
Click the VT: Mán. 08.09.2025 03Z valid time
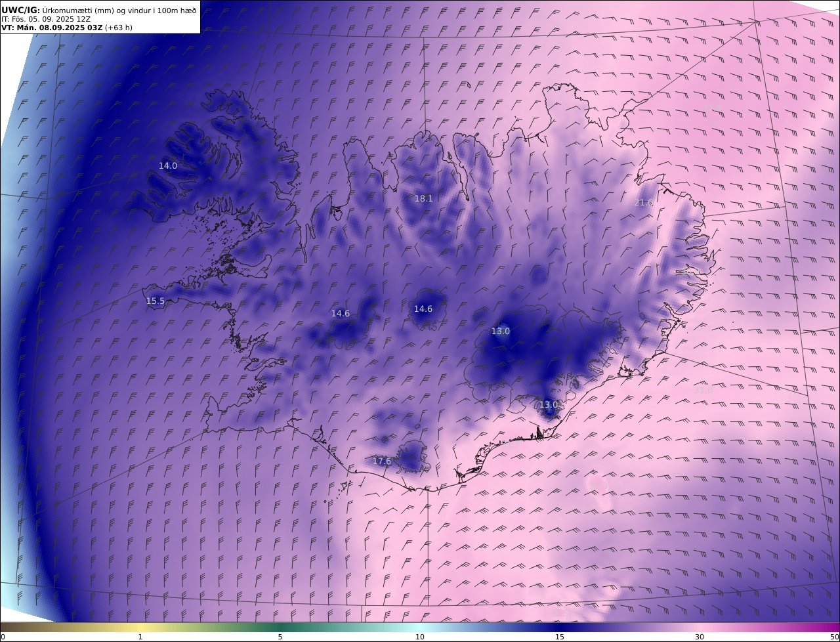(67, 28)
